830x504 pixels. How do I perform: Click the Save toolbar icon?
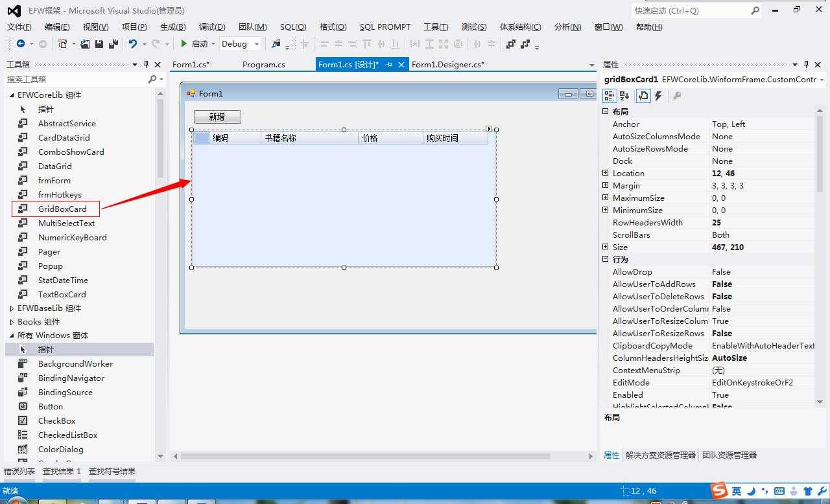(99, 44)
